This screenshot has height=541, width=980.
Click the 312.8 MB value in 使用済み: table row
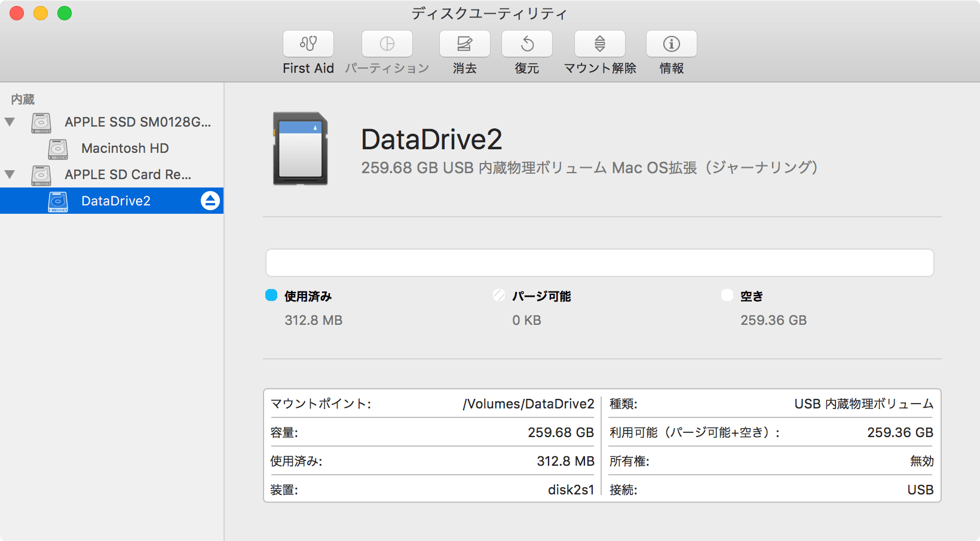tap(566, 461)
